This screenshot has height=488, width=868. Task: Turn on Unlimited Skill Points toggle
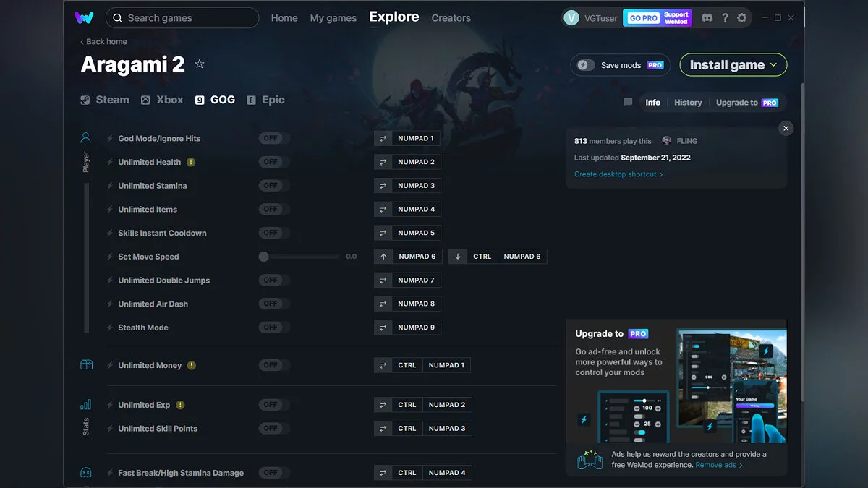[274, 428]
